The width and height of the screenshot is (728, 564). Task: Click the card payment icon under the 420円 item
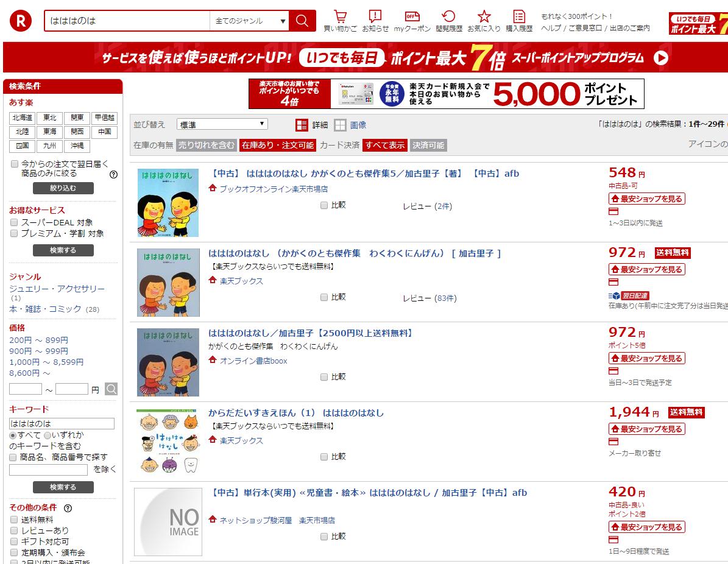click(x=613, y=540)
